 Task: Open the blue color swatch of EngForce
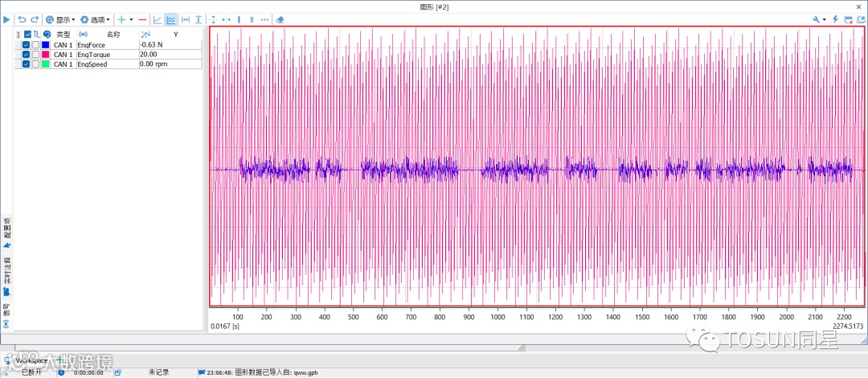pyautogui.click(x=45, y=45)
